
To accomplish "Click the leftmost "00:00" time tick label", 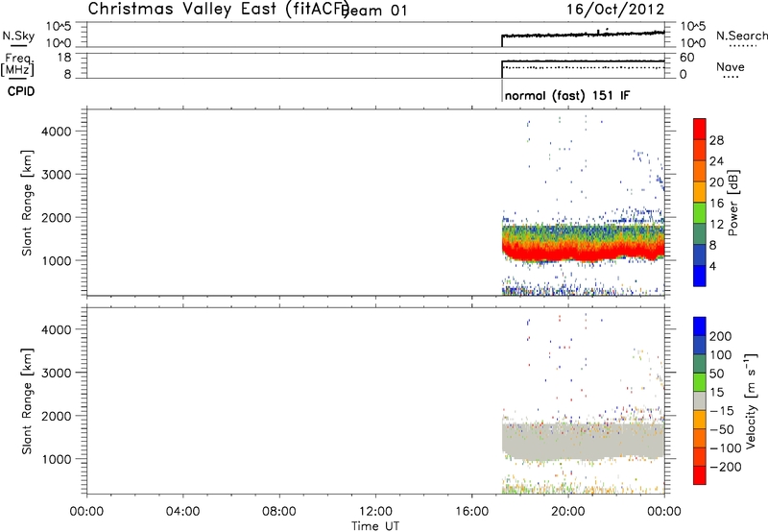I will 86,512.
